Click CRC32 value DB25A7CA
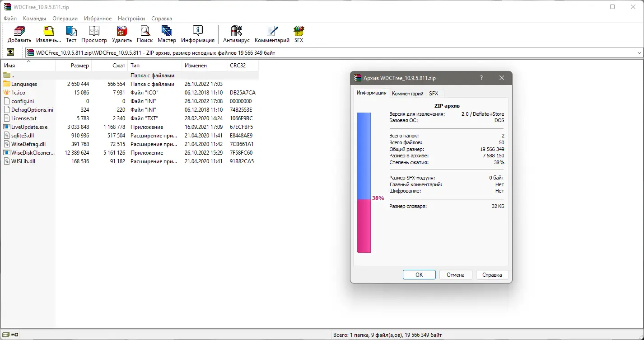The height and width of the screenshot is (340, 644). pyautogui.click(x=243, y=93)
